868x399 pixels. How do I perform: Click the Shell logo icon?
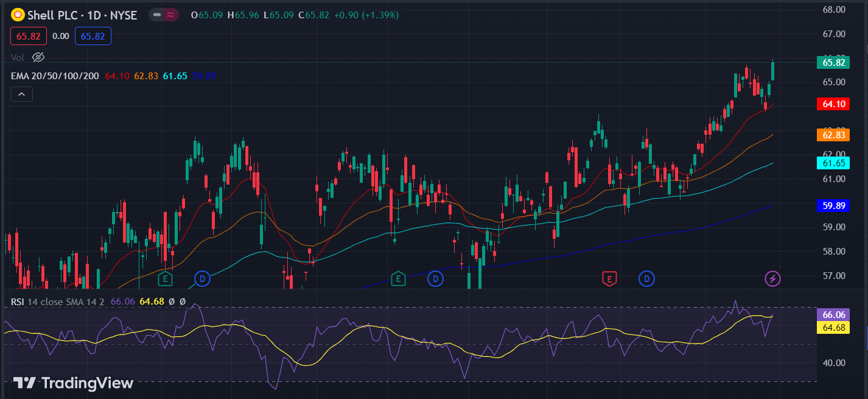click(18, 15)
